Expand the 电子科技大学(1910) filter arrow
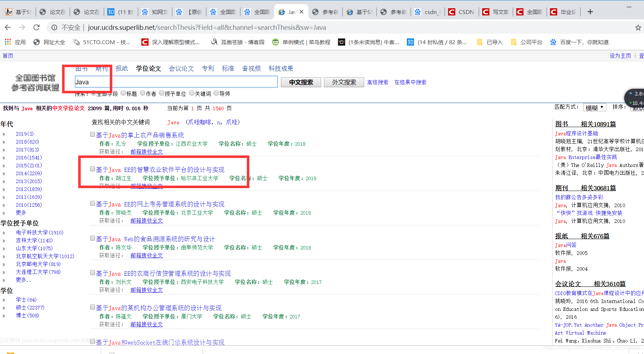644x354 pixels. (x=4, y=233)
